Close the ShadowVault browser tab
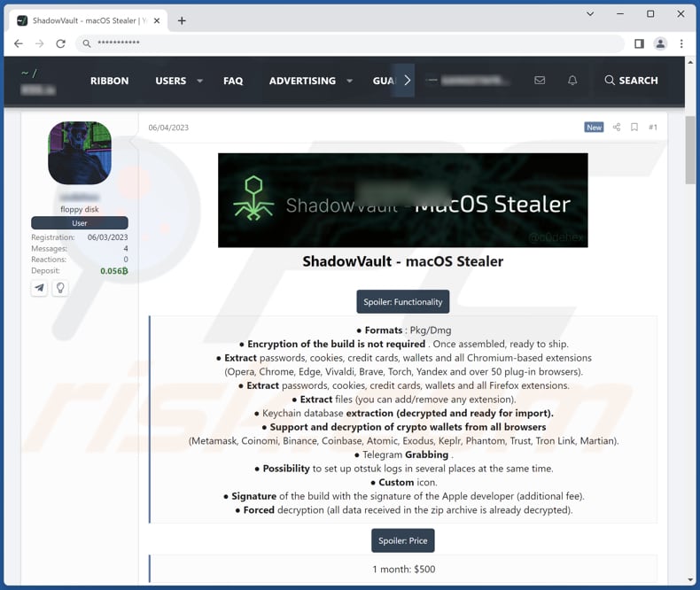The image size is (700, 590). pos(157,20)
